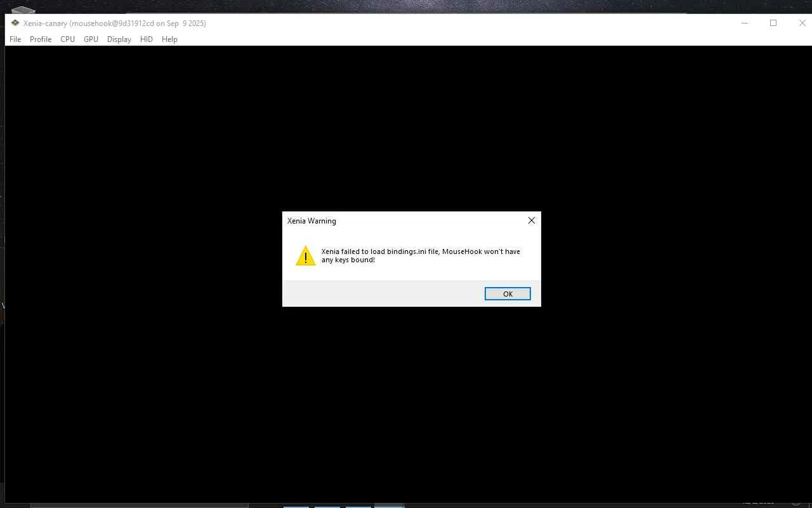Maximize the Xenia-canary window
Viewport: 812px width, 508px height.
(773, 23)
